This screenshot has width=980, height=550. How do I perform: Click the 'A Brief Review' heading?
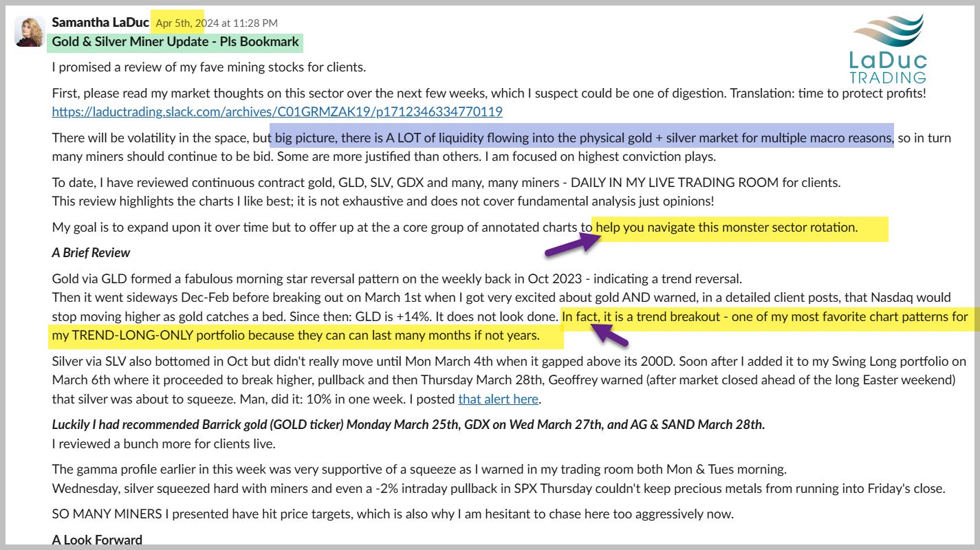tap(91, 252)
